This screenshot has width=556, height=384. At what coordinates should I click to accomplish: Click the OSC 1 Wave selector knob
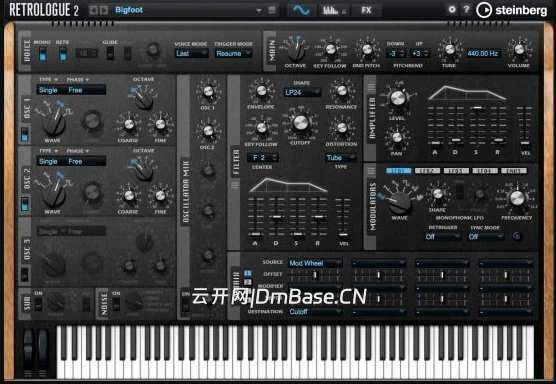[54, 124]
